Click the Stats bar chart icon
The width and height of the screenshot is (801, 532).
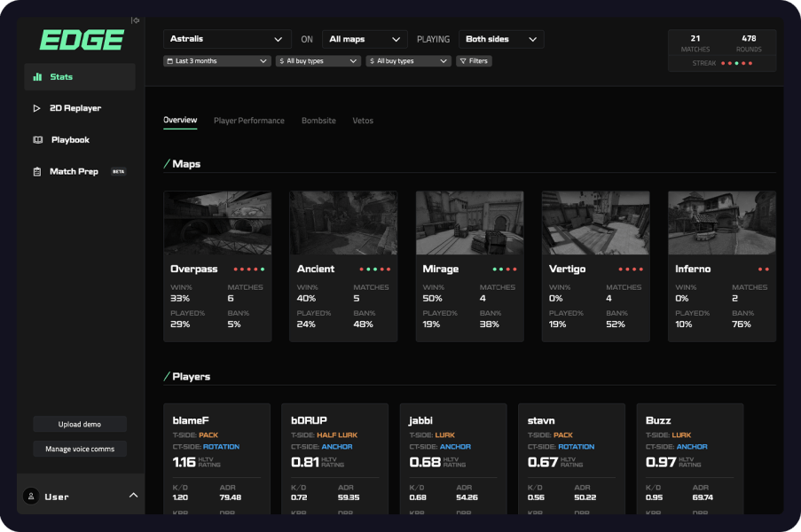[x=37, y=77]
